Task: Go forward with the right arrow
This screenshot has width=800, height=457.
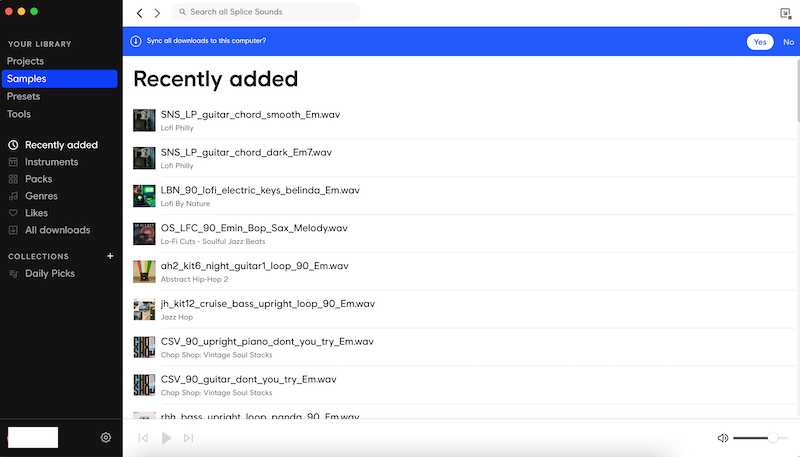Action: [x=157, y=13]
